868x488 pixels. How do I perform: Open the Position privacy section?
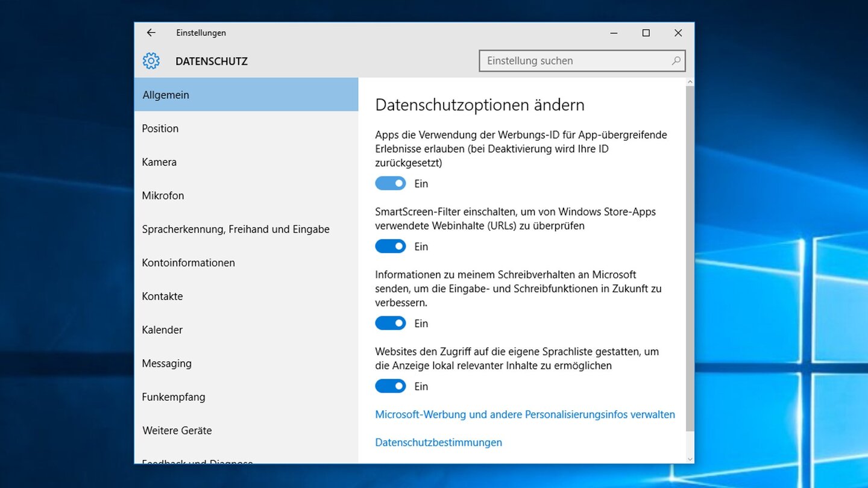pos(247,128)
